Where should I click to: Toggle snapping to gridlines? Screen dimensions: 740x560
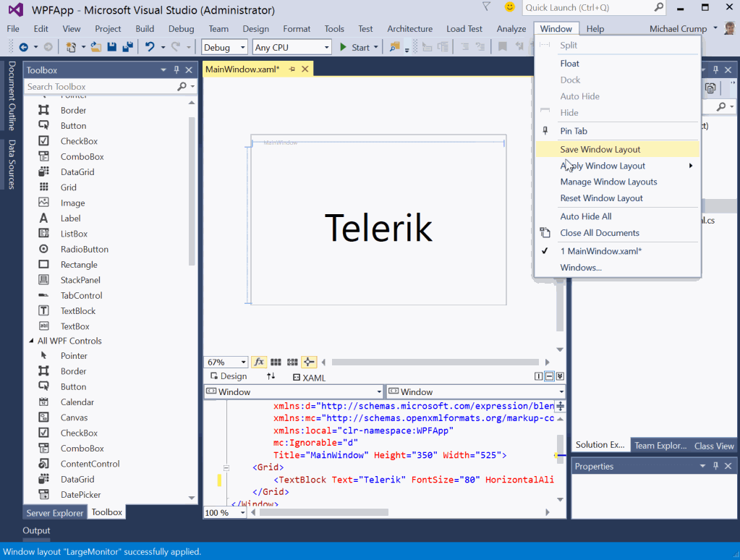pos(292,362)
